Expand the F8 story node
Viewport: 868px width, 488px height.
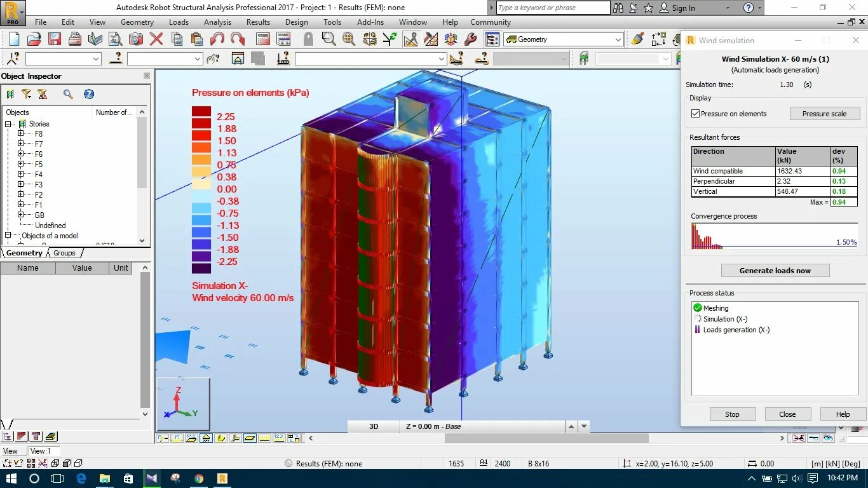click(x=20, y=133)
